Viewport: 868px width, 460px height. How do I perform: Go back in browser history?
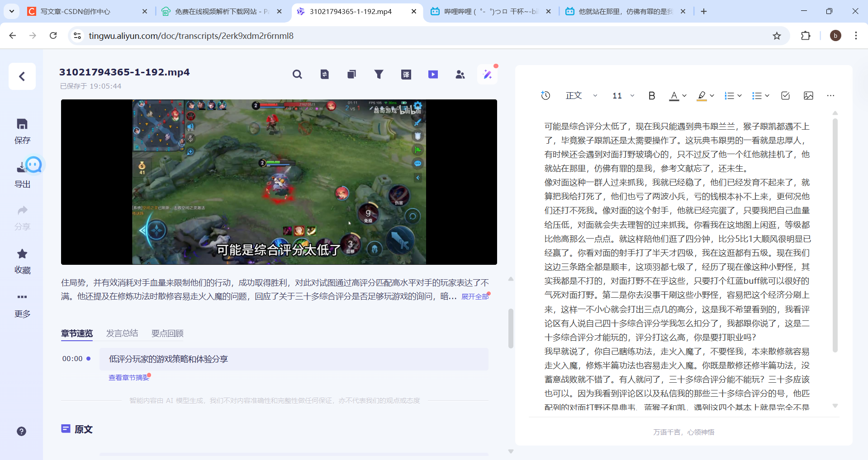13,36
